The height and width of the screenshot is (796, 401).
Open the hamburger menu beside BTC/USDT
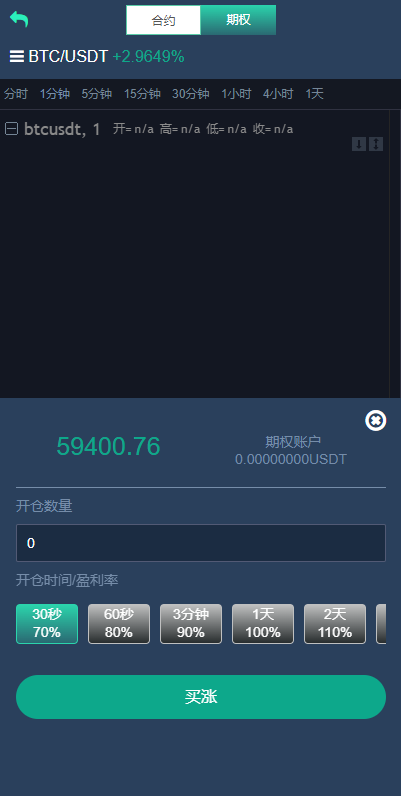click(17, 56)
